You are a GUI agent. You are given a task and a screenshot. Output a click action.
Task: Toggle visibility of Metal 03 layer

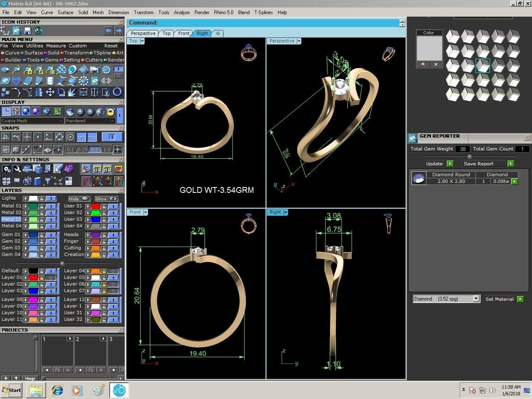(51, 219)
